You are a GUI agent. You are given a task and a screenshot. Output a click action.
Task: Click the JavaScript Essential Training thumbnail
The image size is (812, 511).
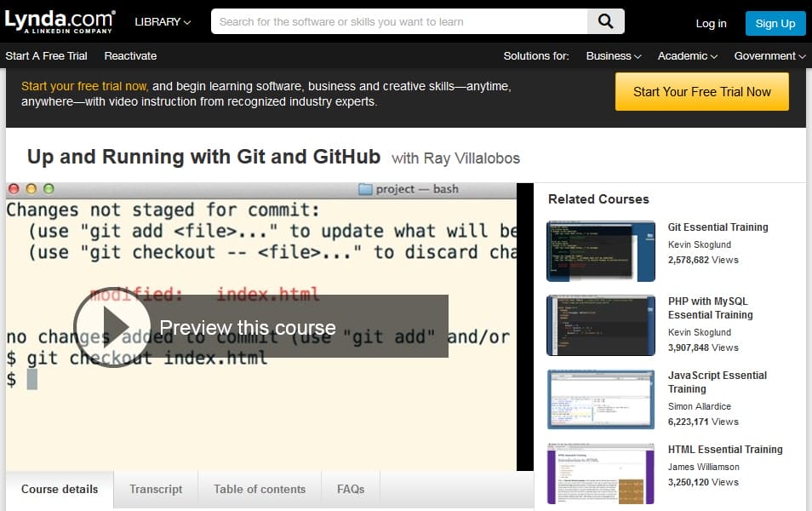point(600,399)
